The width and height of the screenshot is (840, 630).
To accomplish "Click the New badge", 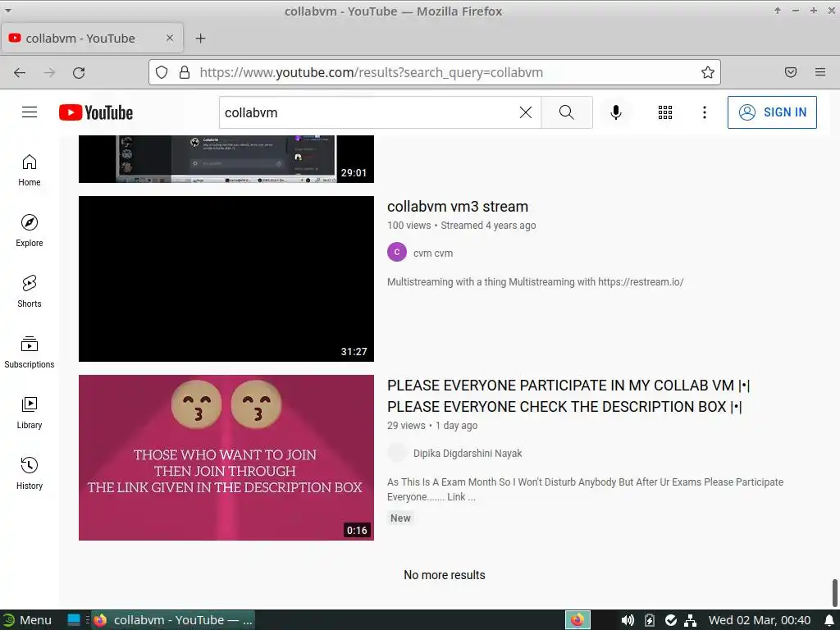I will [x=400, y=518].
